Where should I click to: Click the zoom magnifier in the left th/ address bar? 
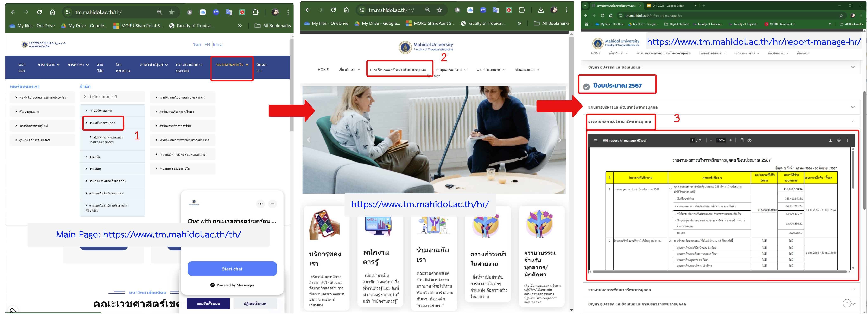coord(160,12)
